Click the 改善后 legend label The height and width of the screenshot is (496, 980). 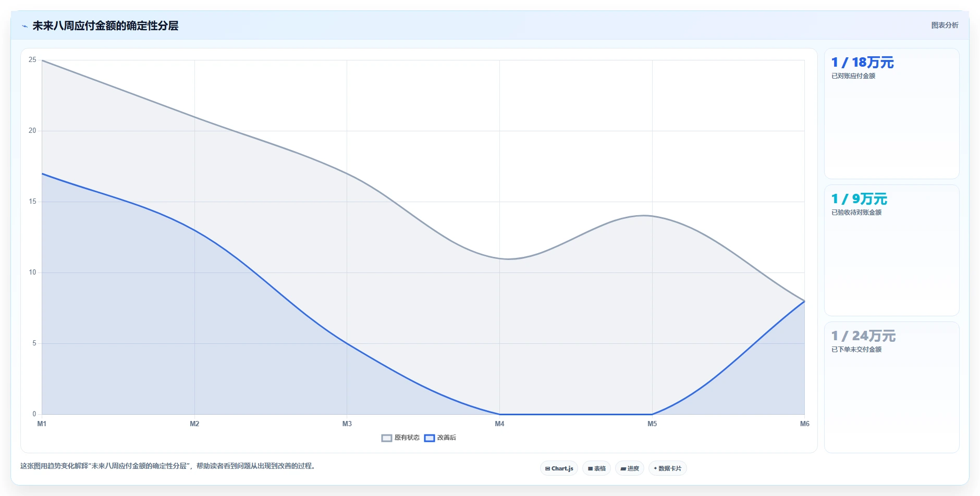click(x=446, y=438)
